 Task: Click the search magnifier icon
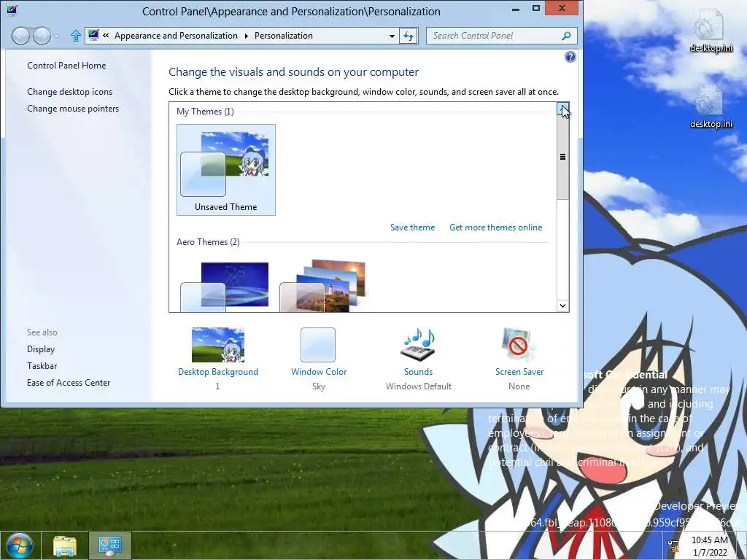[566, 36]
